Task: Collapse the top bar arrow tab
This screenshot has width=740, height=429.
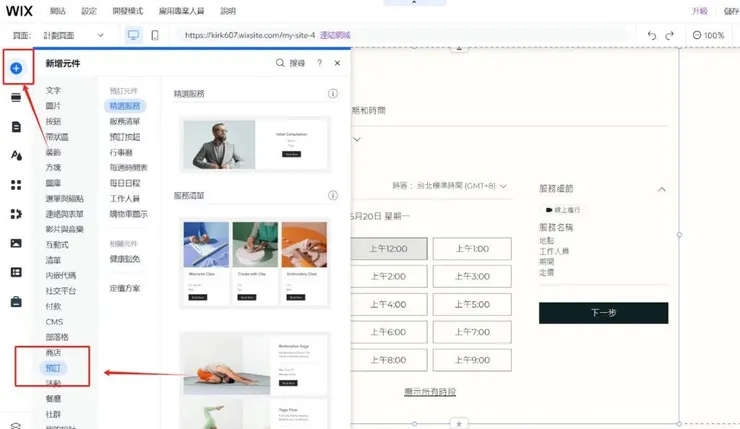Action: click(x=414, y=2)
